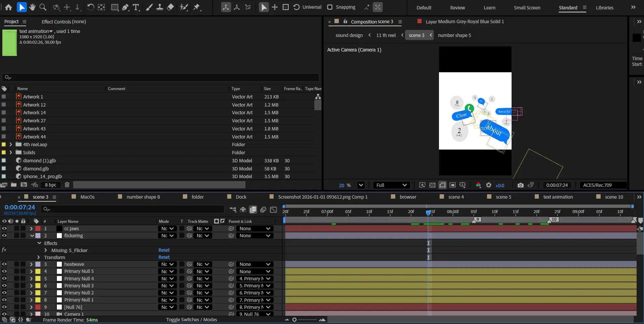
Task: Go to the Home screen
Action: 8,7
